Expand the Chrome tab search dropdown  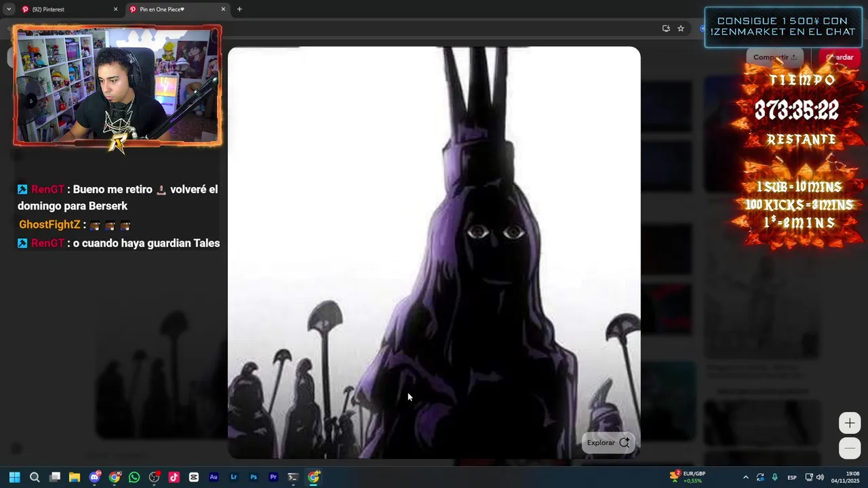point(9,9)
